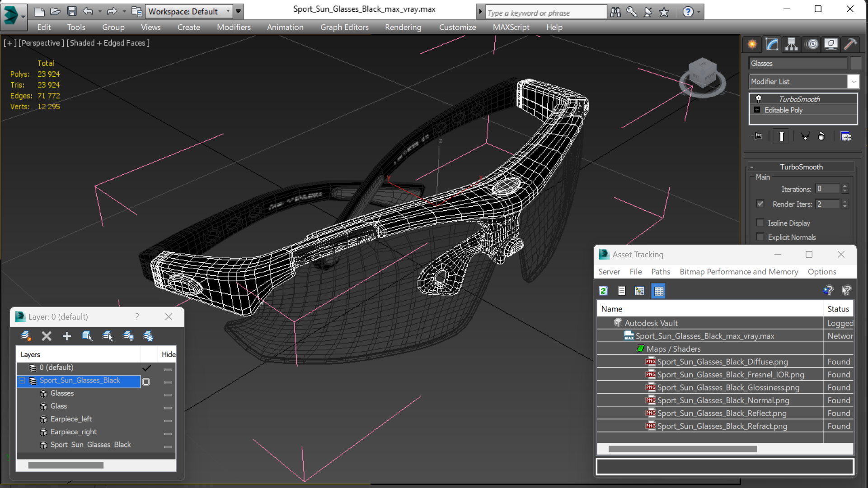Click the Refresh icon in Asset Tracking

(x=604, y=291)
